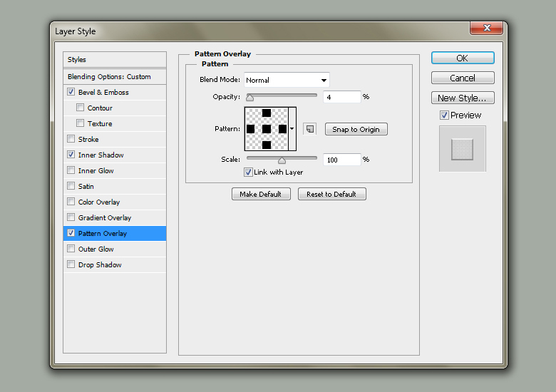Image resolution: width=556 pixels, height=392 pixels.
Task: Close the Layer Style dialog window
Action: [x=488, y=29]
